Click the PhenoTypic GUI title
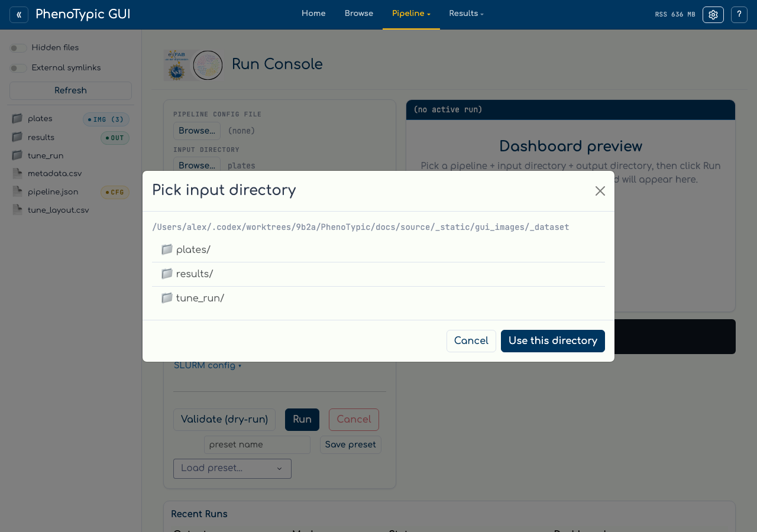 [x=83, y=15]
